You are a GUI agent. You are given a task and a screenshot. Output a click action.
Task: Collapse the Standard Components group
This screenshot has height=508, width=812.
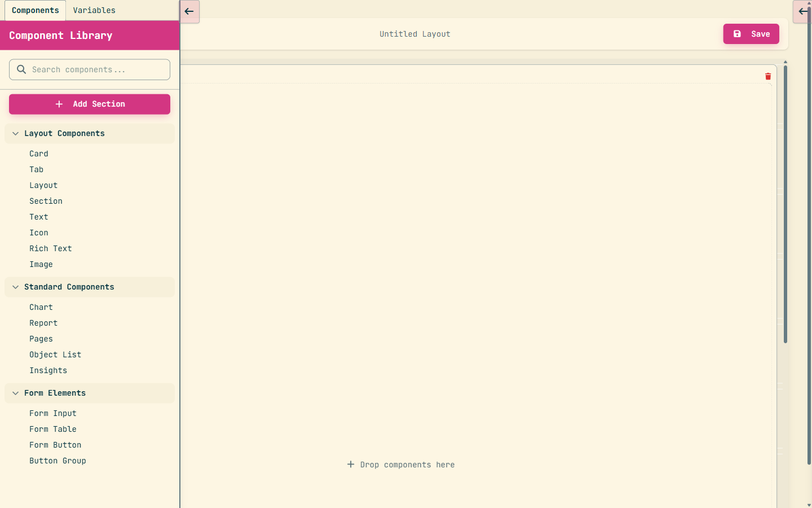(90, 287)
